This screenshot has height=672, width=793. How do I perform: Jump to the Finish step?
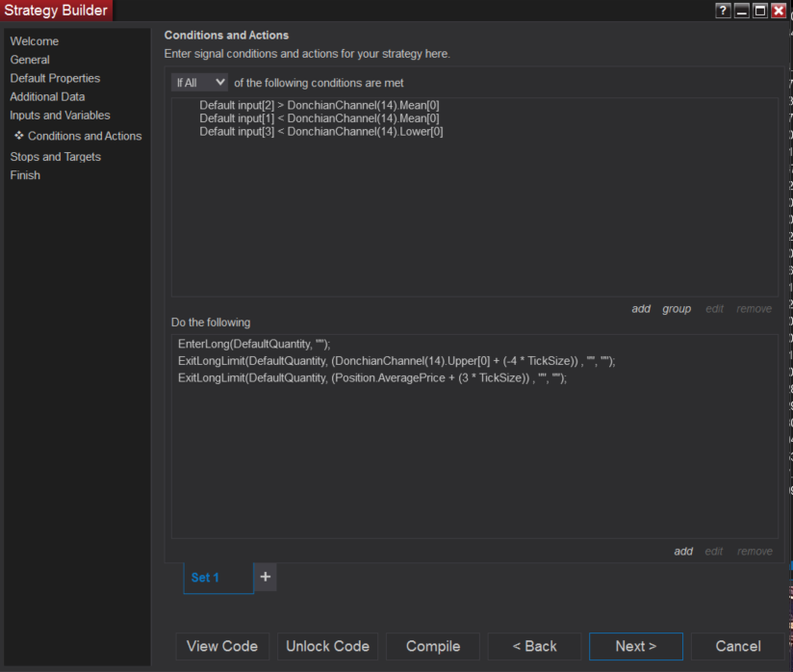coord(25,175)
